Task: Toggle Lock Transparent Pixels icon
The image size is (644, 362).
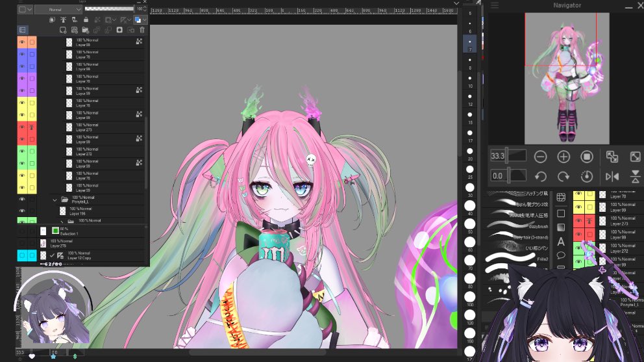Action: (97, 19)
